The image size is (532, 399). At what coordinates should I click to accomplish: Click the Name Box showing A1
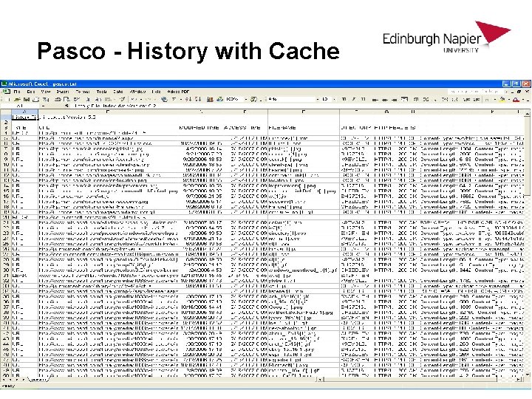coord(21,106)
